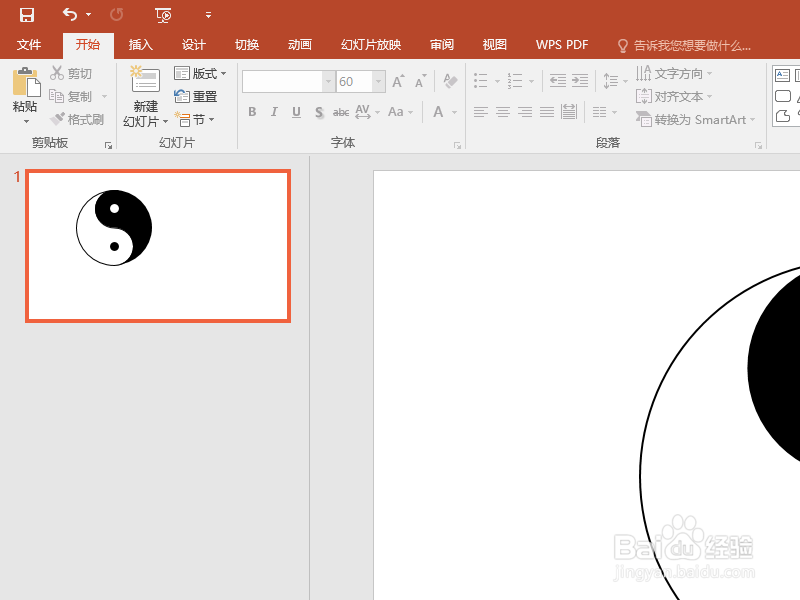Decrease list indent level icon
800x600 pixels.
[558, 81]
